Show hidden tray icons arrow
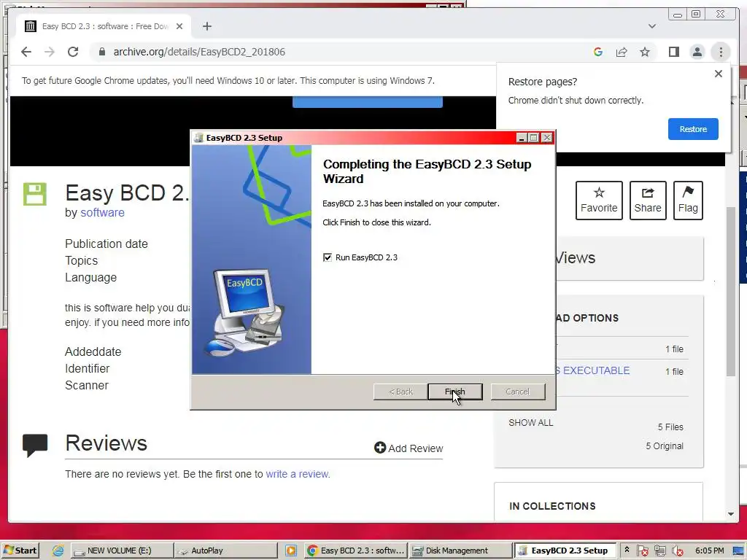747x560 pixels. click(x=627, y=550)
